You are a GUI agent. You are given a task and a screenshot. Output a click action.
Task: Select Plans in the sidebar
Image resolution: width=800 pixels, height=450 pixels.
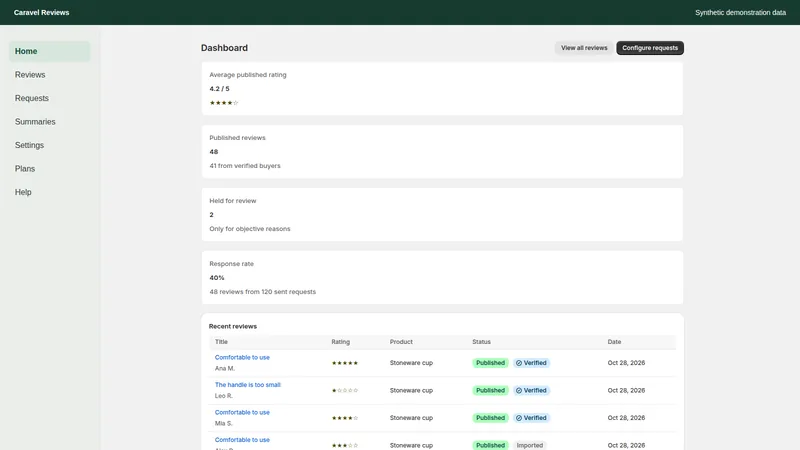tap(49, 169)
